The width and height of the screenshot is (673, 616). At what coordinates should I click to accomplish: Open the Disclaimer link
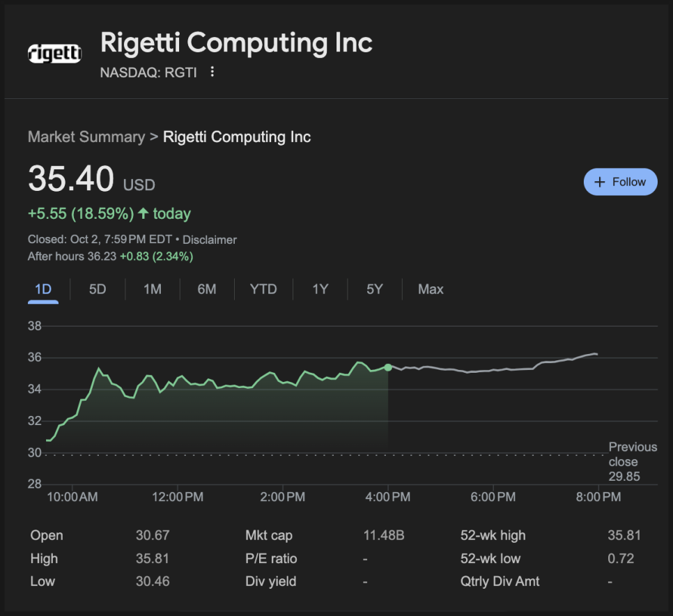tap(210, 239)
